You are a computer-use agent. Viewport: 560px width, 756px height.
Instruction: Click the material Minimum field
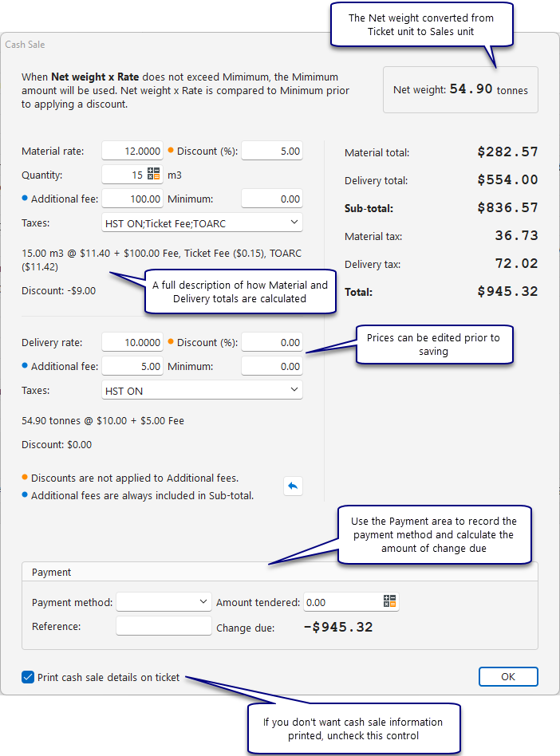click(271, 199)
